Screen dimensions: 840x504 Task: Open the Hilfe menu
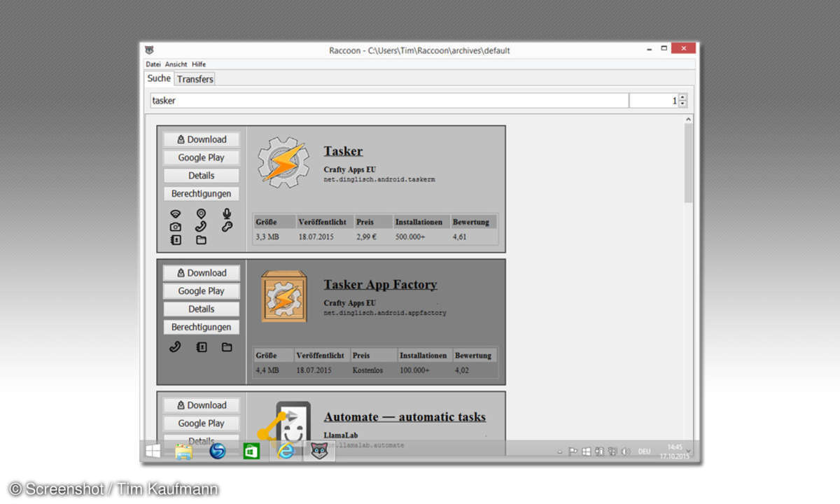(x=199, y=64)
